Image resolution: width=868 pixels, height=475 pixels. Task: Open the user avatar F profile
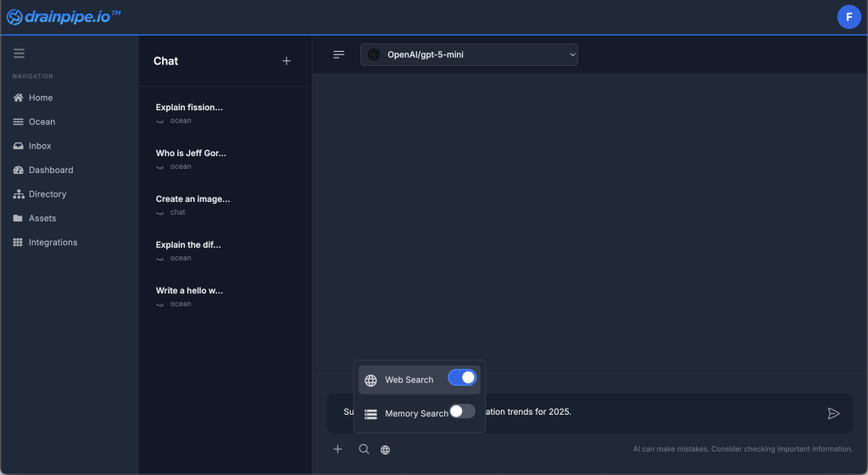849,17
